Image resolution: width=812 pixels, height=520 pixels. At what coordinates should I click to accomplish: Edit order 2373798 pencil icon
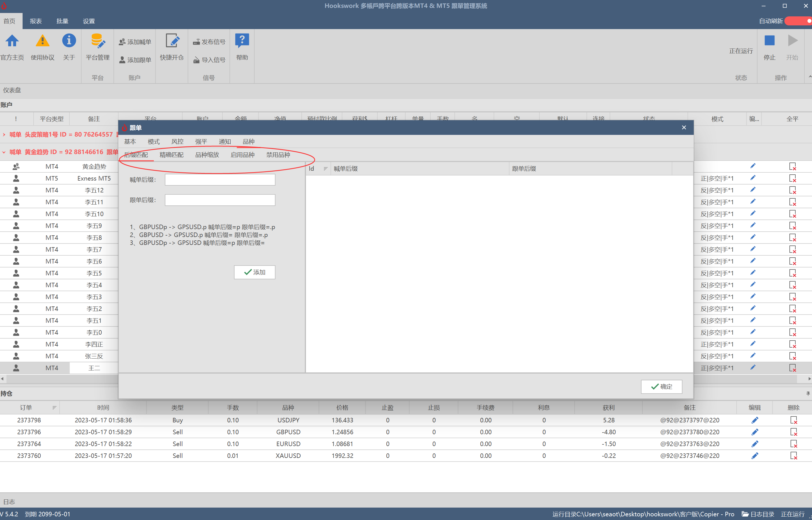(755, 420)
